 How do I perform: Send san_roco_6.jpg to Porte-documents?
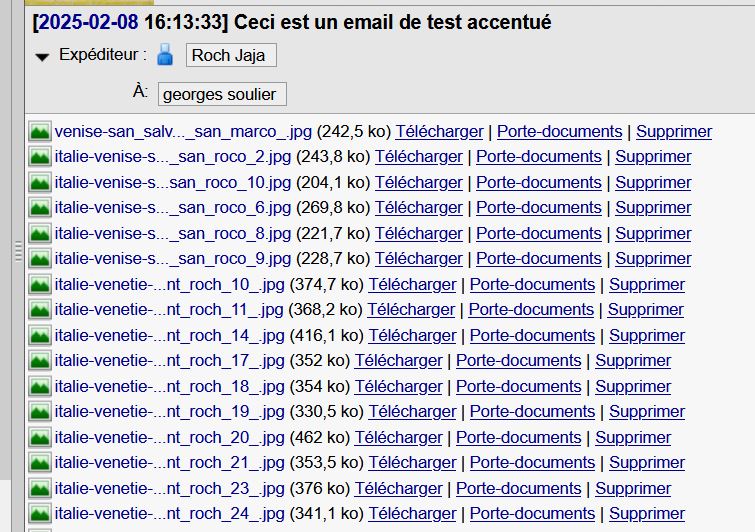[539, 208]
